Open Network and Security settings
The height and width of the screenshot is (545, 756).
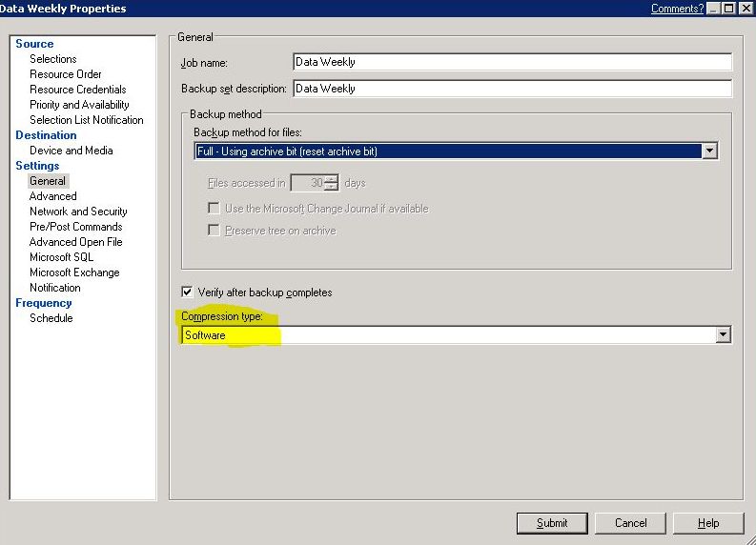78,212
